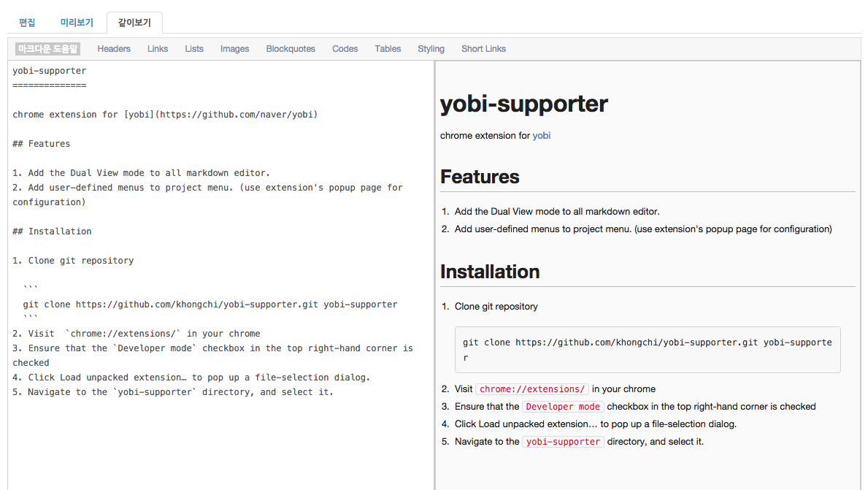Click the yobi-supporter preview heading
The image size is (868, 490).
(x=523, y=104)
